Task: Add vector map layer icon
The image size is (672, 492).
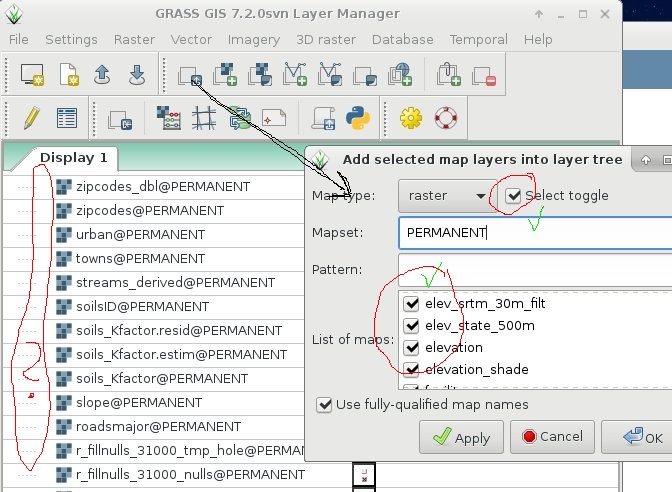Action: (x=295, y=75)
